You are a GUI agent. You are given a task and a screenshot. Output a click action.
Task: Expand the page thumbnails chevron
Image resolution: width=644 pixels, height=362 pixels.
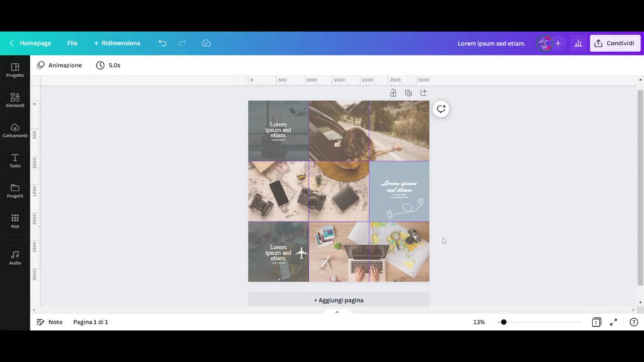click(x=336, y=312)
